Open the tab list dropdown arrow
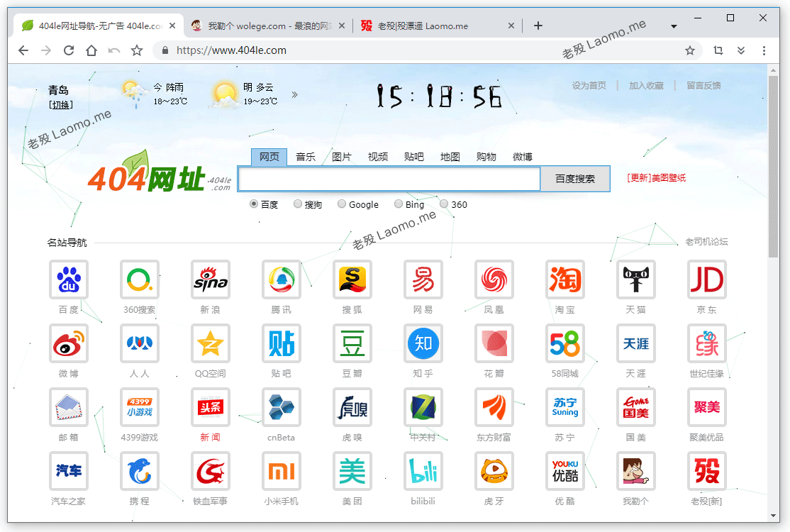The width and height of the screenshot is (790, 532). tap(674, 26)
